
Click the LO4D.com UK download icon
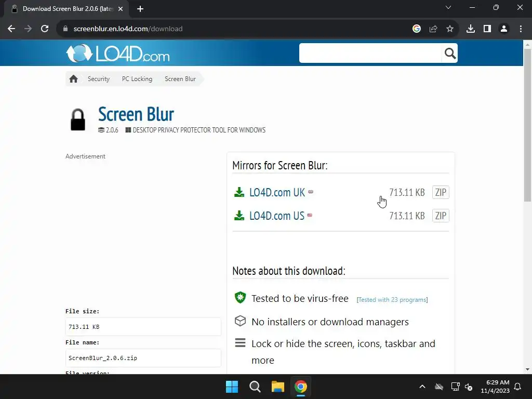coord(239,192)
